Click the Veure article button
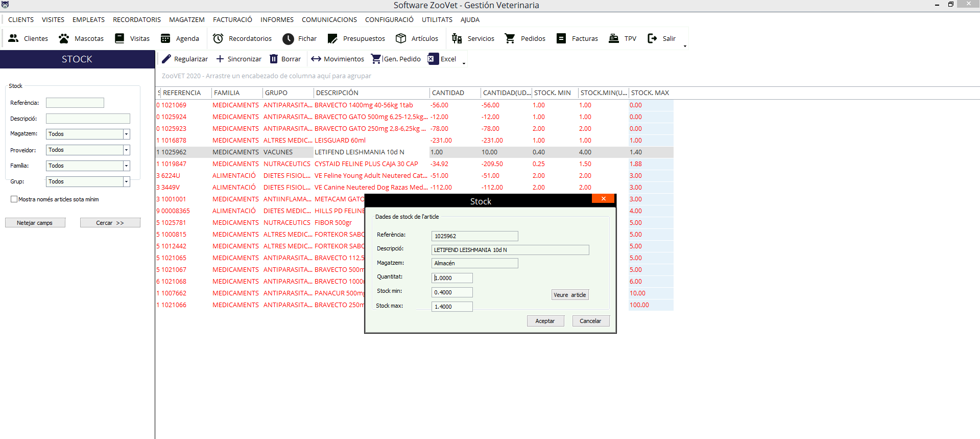The width and height of the screenshot is (980, 439). pyautogui.click(x=570, y=295)
